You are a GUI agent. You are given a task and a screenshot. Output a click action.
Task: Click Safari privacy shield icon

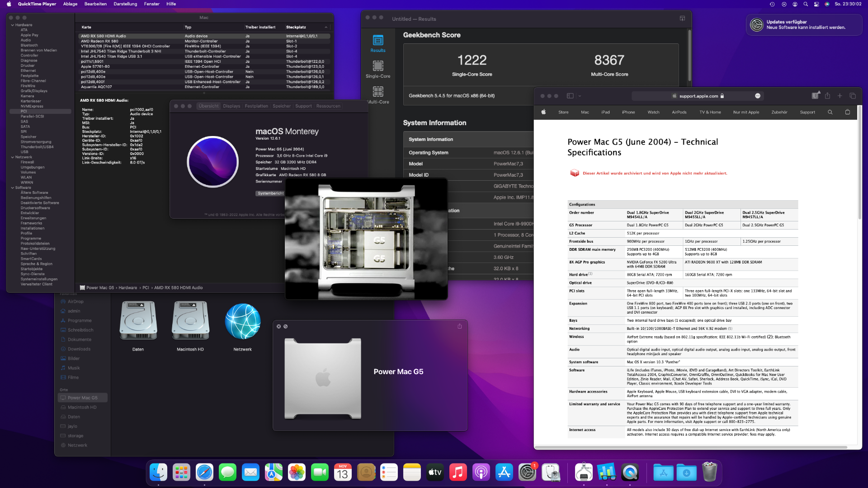815,96
